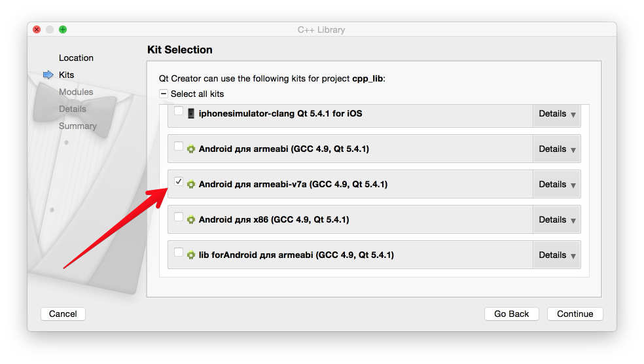Click Android icon beside the armeabi-v7a kit
Image resolution: width=644 pixels, height=364 pixels.
point(191,185)
